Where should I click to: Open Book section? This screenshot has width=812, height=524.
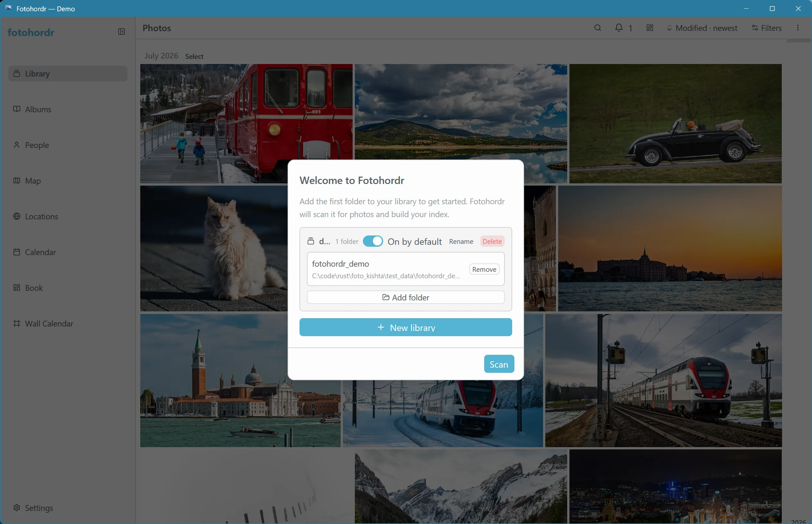pyautogui.click(x=68, y=288)
